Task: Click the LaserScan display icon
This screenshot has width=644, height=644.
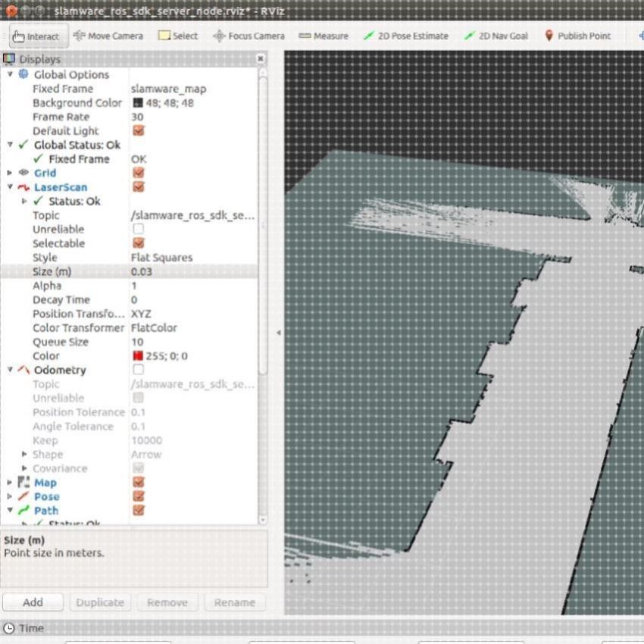Action: [23, 187]
